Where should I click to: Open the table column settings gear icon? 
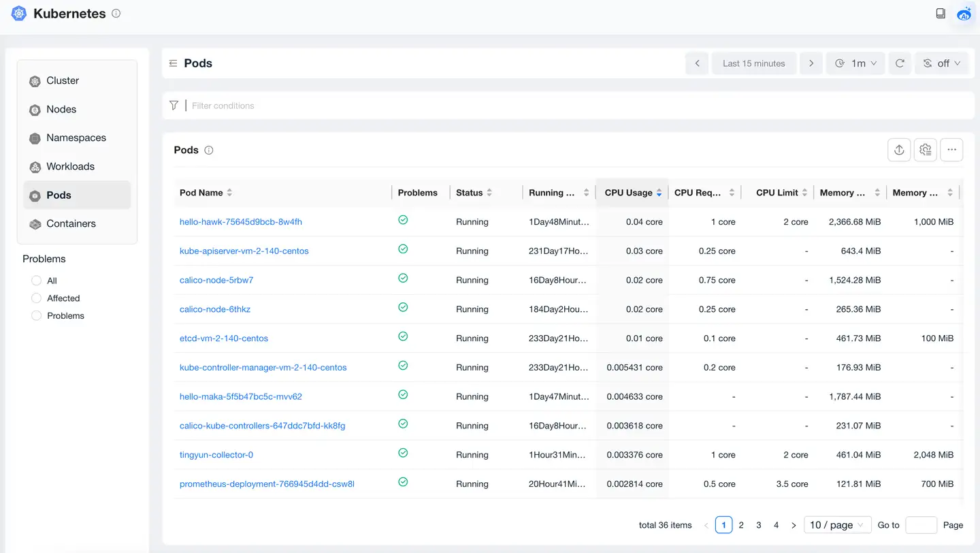click(x=925, y=150)
